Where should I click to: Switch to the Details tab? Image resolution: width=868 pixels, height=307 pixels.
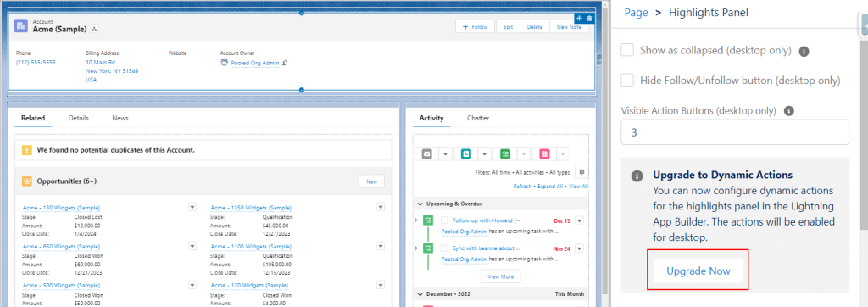79,118
